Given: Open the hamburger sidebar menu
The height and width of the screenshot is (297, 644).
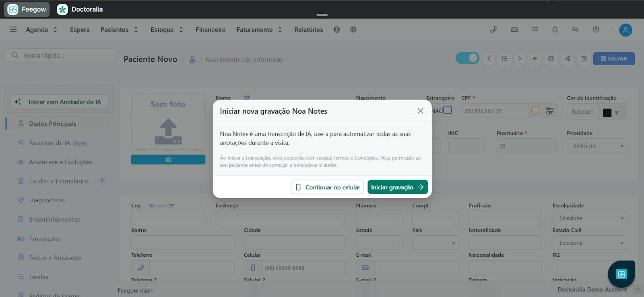Looking at the screenshot, I should (x=13, y=29).
